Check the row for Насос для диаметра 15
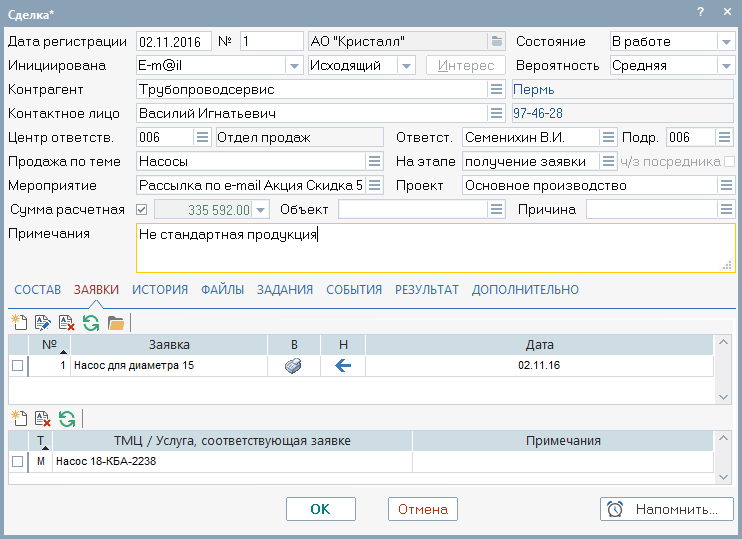742x539 pixels. tap(18, 366)
